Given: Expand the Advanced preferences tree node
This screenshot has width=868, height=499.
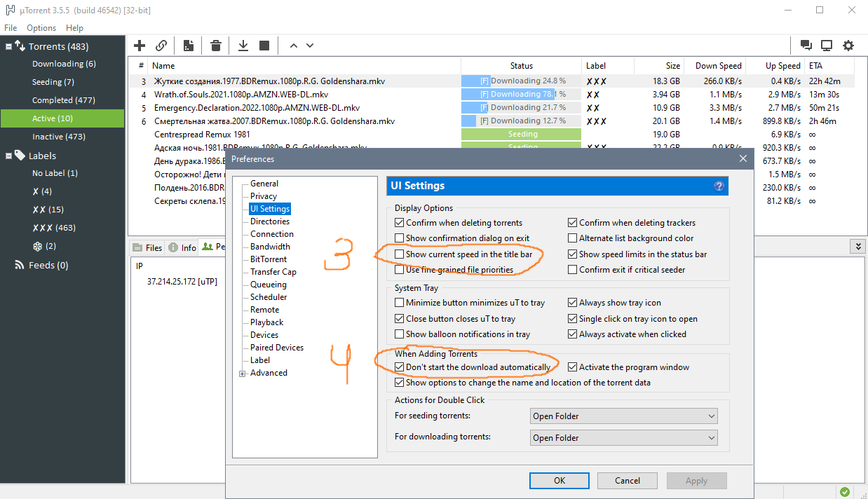Looking at the screenshot, I should (243, 374).
